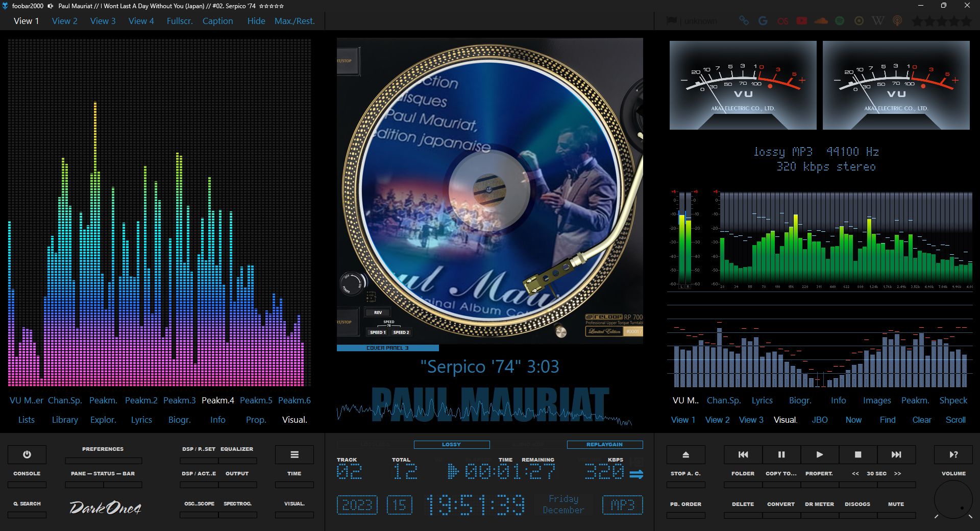Viewport: 980px width, 531px height.
Task: Click Caption in top bar
Action: pyautogui.click(x=217, y=21)
